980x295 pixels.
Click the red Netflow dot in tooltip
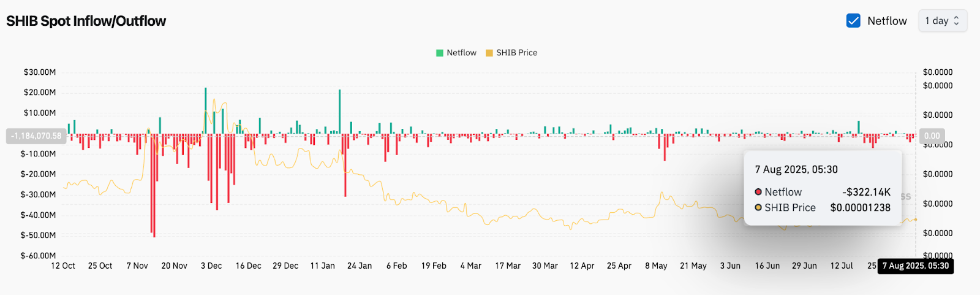point(758,192)
